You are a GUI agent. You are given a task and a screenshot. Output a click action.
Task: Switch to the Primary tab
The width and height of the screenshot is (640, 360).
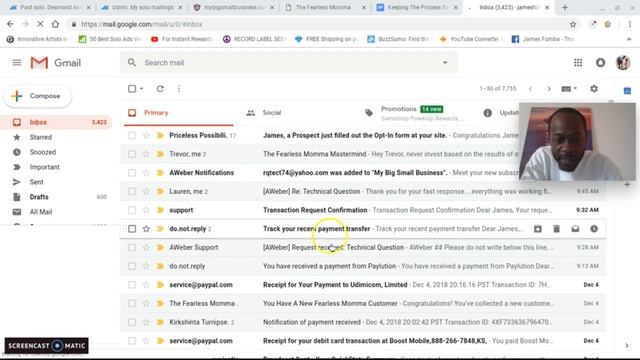[x=179, y=113]
